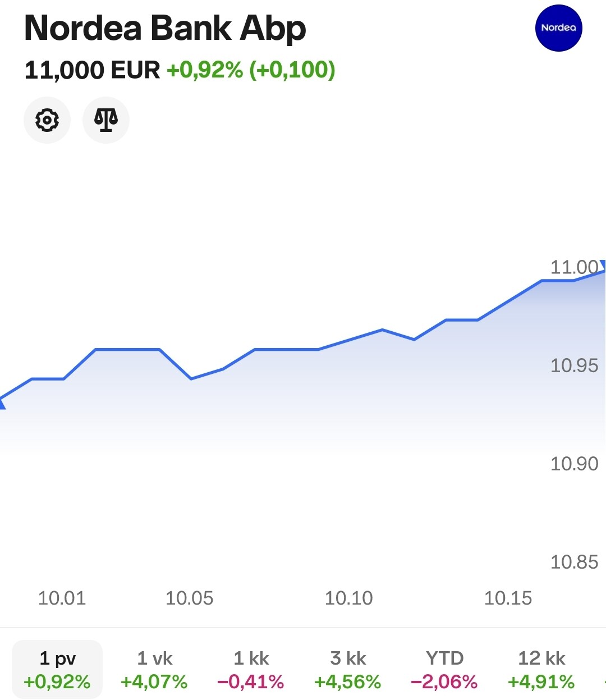Tap the +0,92% (+0,100) change

pos(251,70)
